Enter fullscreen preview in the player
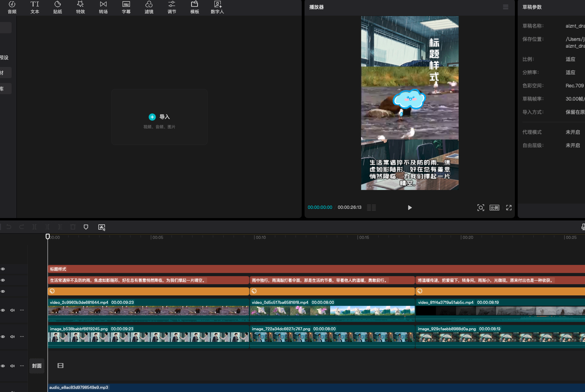 click(509, 208)
